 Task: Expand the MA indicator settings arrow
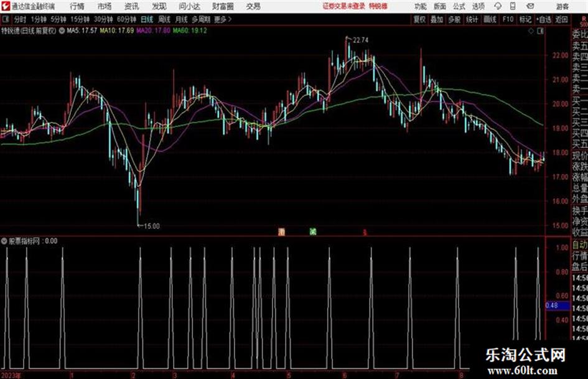(62, 30)
